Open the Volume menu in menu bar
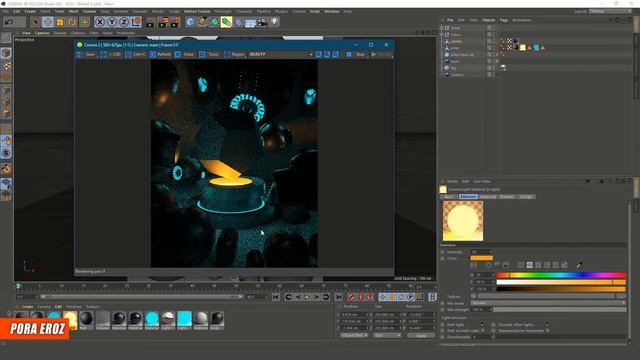The width and height of the screenshot is (640, 360). click(89, 11)
